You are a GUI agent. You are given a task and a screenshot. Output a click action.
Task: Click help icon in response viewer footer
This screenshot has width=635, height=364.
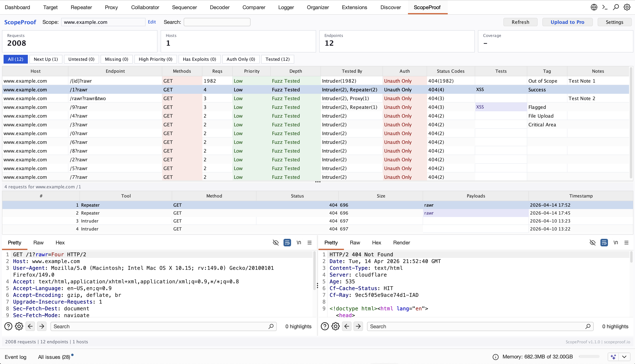point(325,326)
